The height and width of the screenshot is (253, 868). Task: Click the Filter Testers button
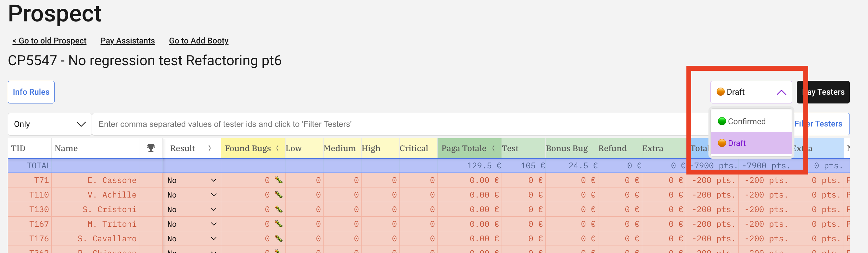819,124
